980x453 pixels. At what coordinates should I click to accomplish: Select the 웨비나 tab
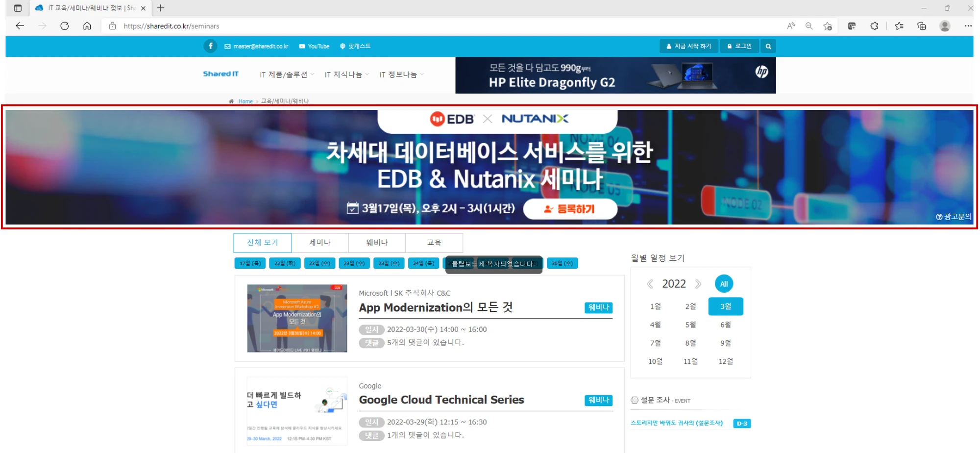click(x=377, y=243)
